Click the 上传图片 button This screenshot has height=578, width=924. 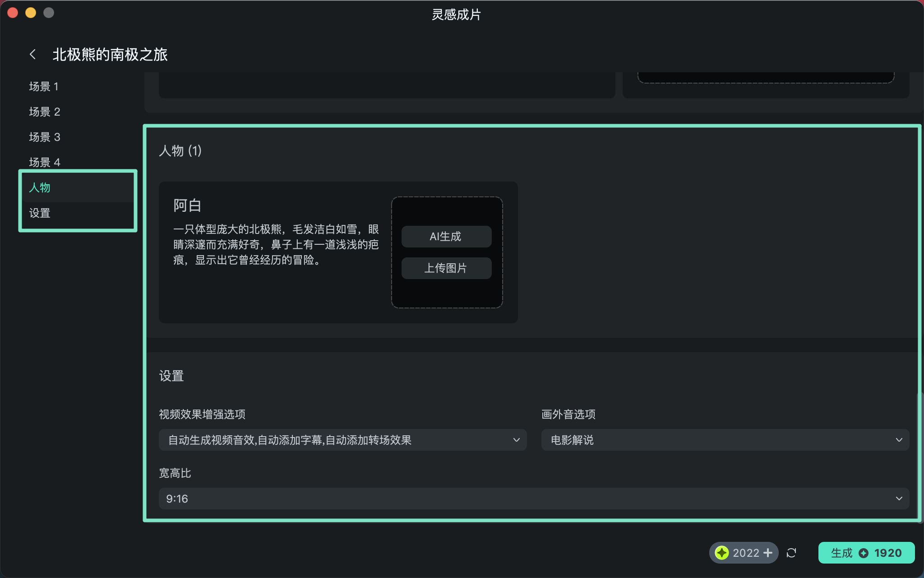(446, 268)
